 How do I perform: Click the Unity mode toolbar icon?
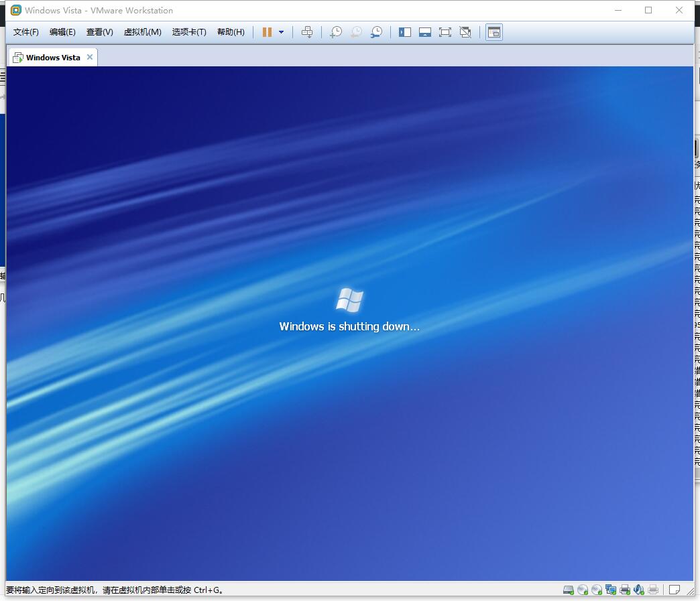465,32
